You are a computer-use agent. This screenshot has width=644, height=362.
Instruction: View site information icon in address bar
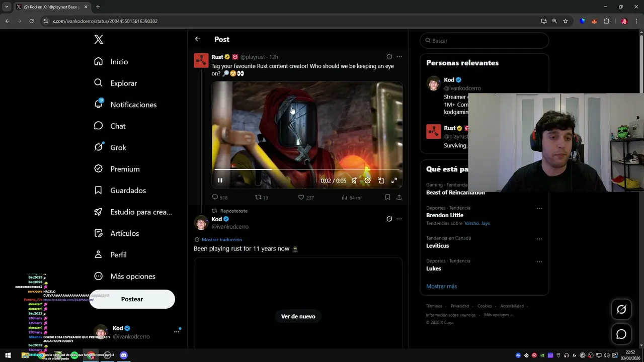click(x=46, y=21)
